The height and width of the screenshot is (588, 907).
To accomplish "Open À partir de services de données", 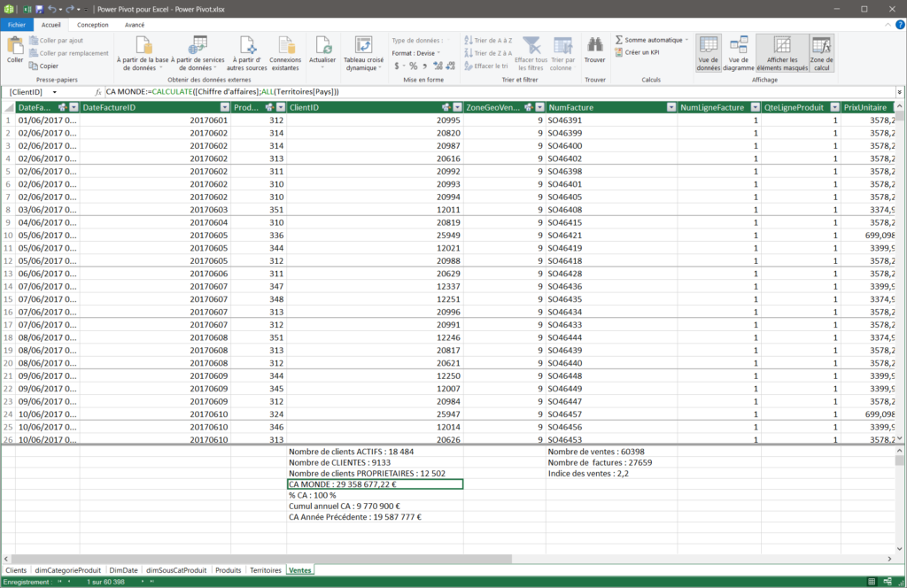I will [198, 53].
